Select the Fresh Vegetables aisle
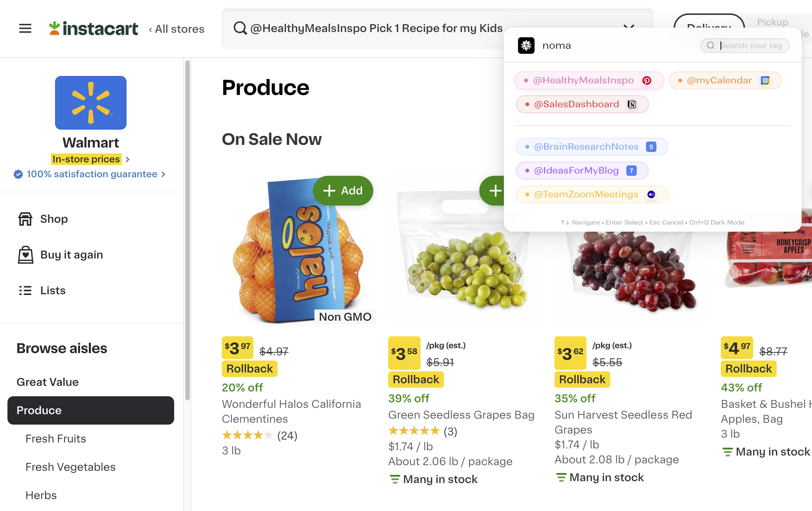The width and height of the screenshot is (812, 511). 70,467
